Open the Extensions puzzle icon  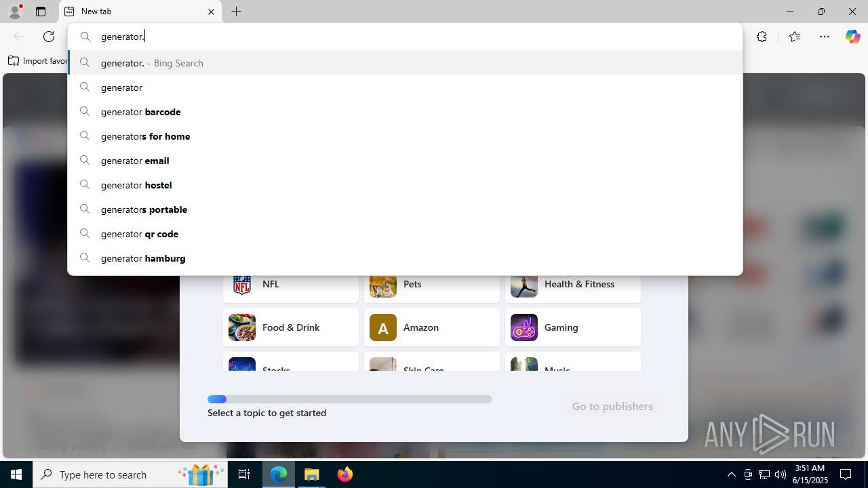762,37
